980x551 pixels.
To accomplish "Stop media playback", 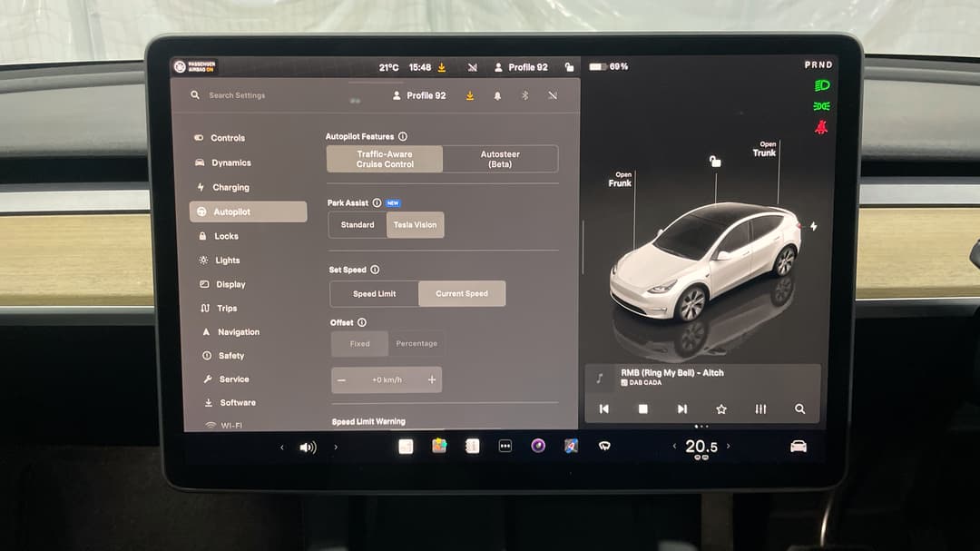I will [642, 409].
